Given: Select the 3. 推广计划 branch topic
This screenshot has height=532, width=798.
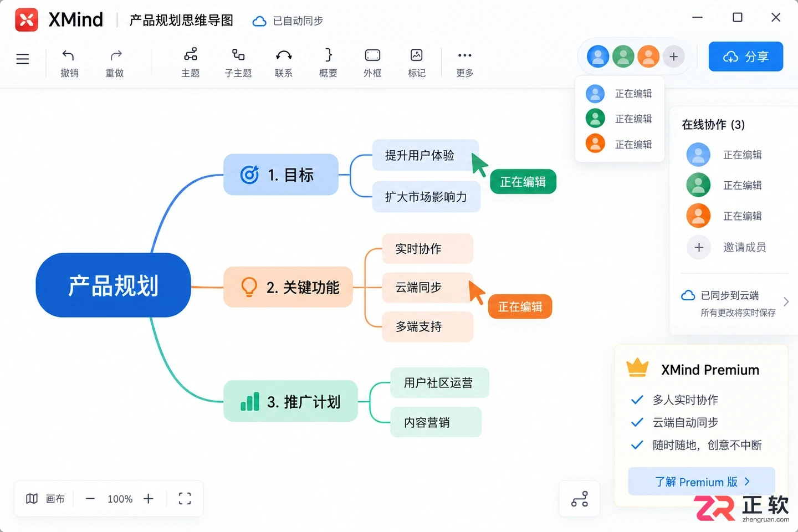Looking at the screenshot, I should 290,401.
